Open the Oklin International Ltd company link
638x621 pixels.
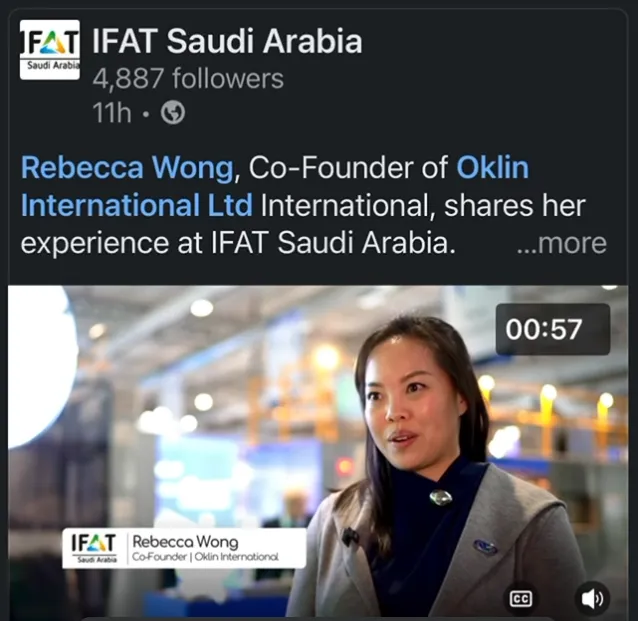pyautogui.click(x=275, y=186)
